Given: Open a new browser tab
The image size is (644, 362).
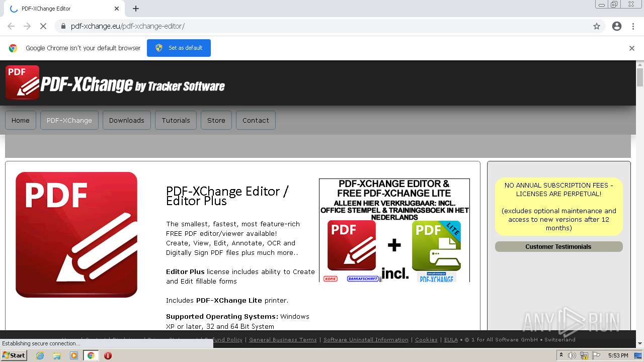Looking at the screenshot, I should pos(136,9).
